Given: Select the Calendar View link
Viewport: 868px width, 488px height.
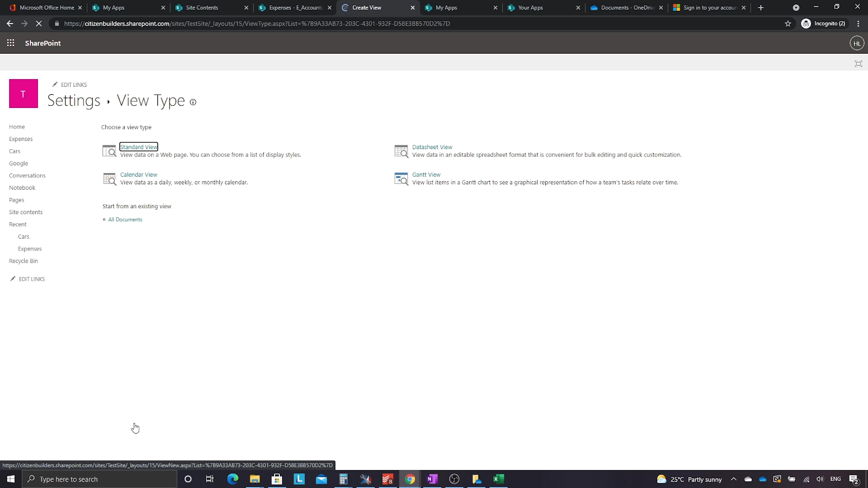Looking at the screenshot, I should pos(138,175).
